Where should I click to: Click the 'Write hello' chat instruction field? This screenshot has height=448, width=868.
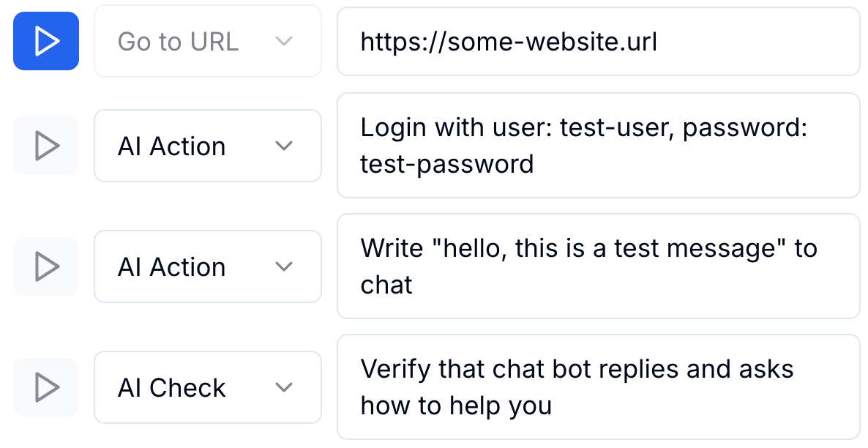click(598, 266)
